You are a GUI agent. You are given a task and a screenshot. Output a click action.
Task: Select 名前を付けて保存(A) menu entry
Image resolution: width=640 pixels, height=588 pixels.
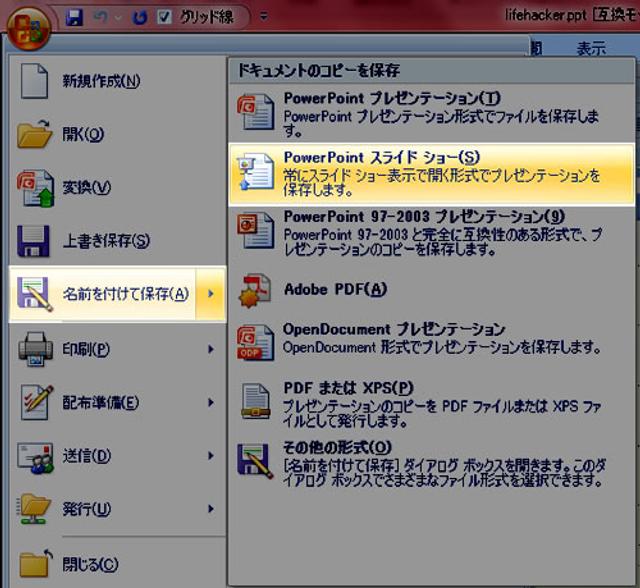(102, 294)
